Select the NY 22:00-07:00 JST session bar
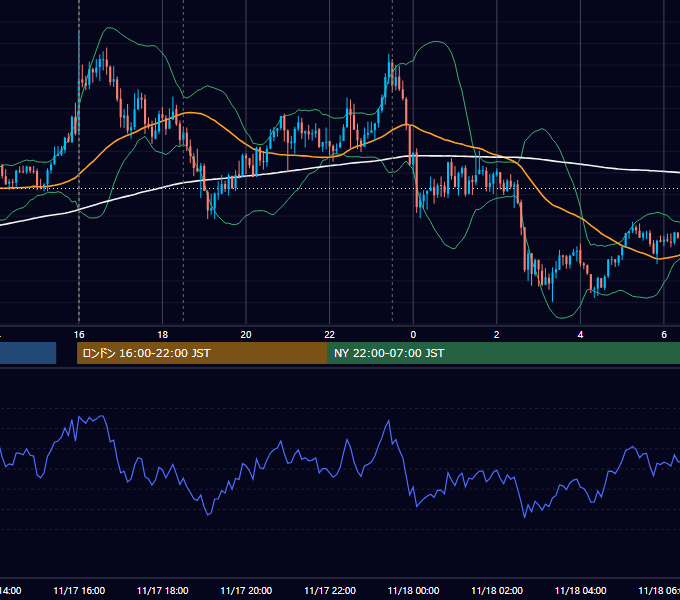The image size is (680, 600). (503, 353)
